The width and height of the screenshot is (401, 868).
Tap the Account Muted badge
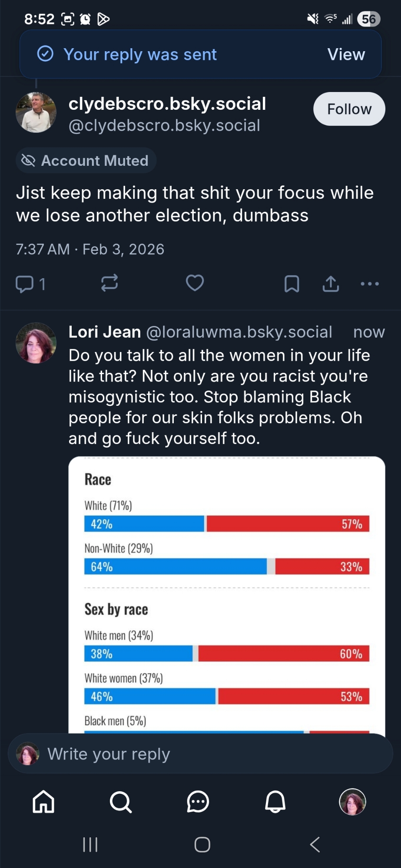point(86,161)
